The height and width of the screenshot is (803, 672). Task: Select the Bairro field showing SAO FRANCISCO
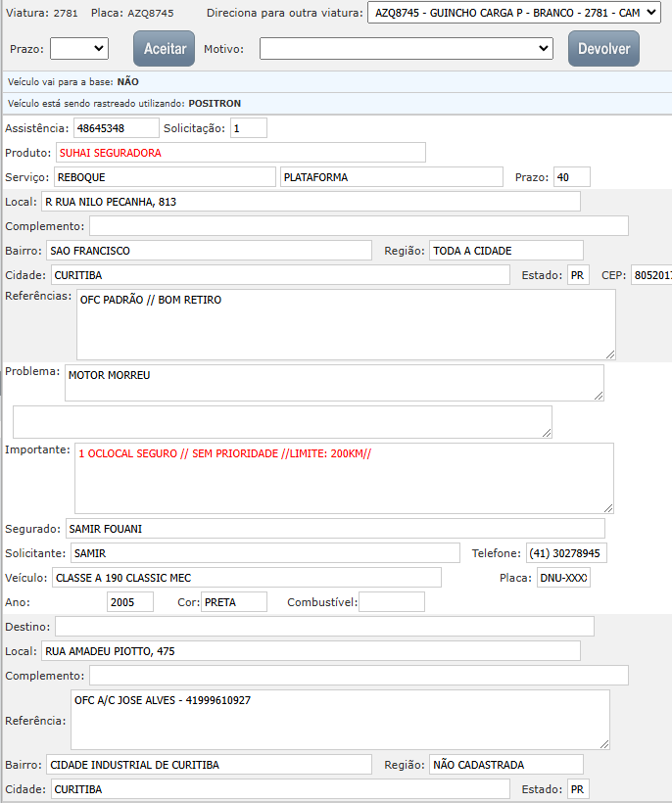tap(209, 251)
